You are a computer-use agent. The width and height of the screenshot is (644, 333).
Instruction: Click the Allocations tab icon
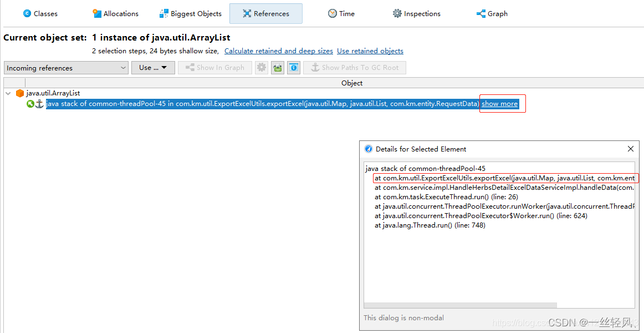(97, 13)
